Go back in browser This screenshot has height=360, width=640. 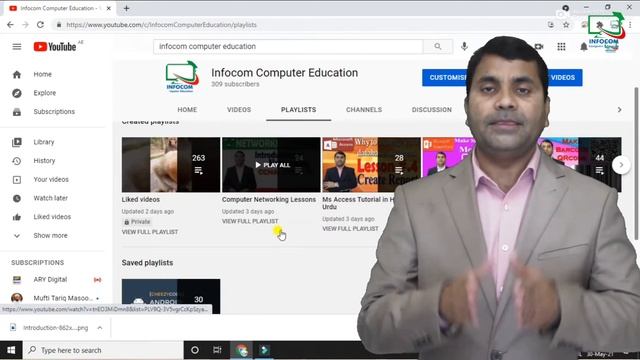(x=10, y=24)
